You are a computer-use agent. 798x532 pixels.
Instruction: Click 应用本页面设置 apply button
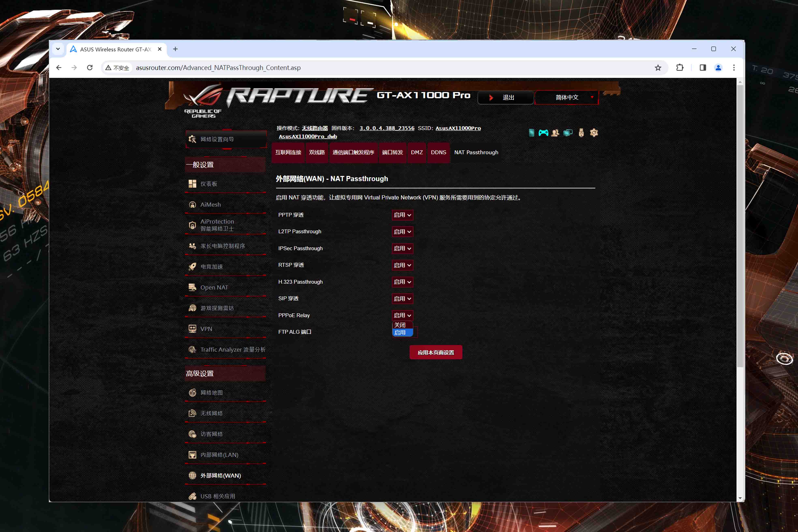pyautogui.click(x=436, y=353)
